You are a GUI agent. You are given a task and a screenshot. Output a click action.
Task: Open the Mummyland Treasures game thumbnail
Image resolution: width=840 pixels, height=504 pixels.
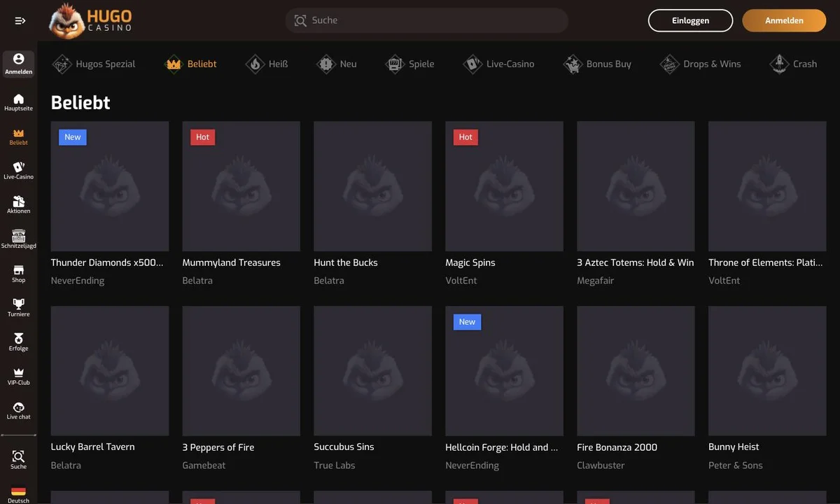[x=241, y=186]
